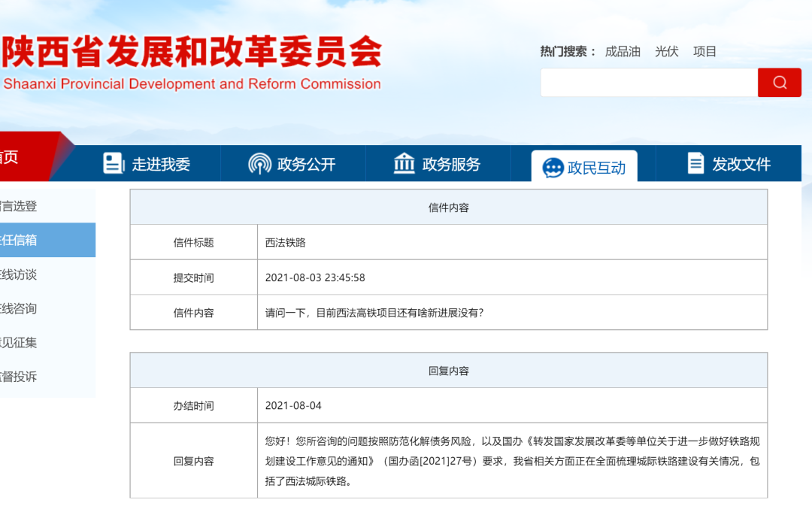Click the bank building icon for 政务服务
Screen dimensions: 812x509
[404, 164]
